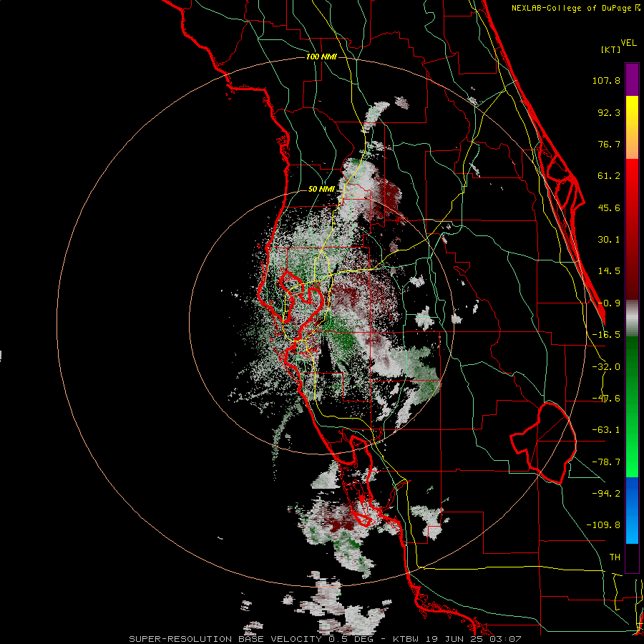The width and height of the screenshot is (644, 644).
Task: Click the blue segment of color bar
Action: click(x=632, y=510)
